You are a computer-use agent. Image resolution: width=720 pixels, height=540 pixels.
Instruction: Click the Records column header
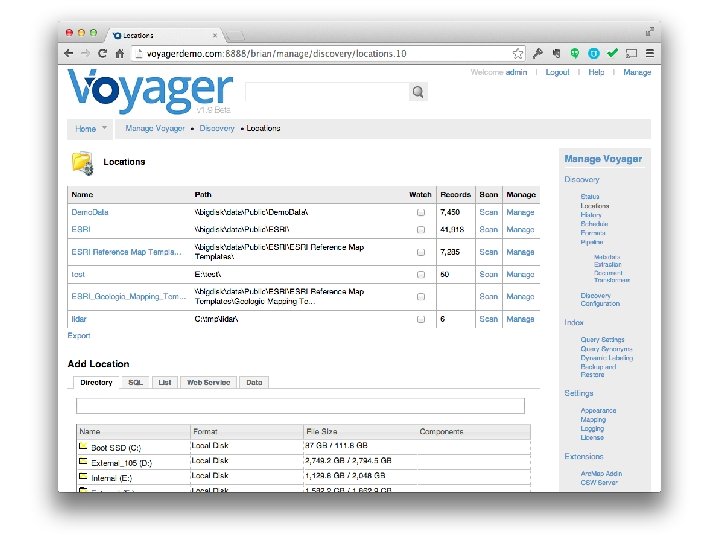click(456, 195)
